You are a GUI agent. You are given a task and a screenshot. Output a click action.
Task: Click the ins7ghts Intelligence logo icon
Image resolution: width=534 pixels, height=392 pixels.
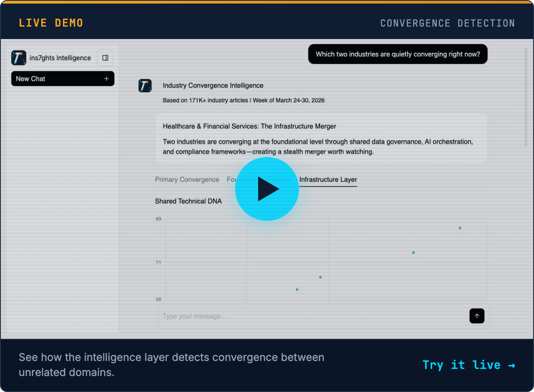(19, 58)
